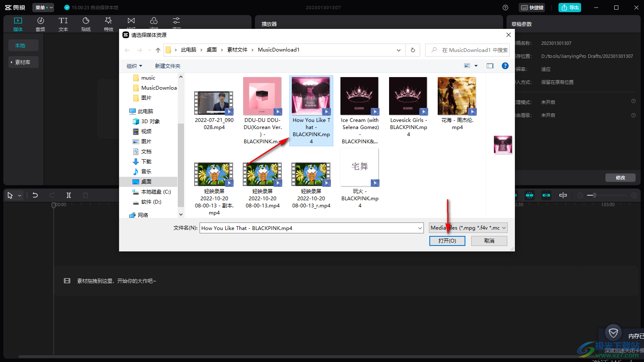Click the 文件名 filename input field
This screenshot has height=362, width=644.
pos(312,228)
